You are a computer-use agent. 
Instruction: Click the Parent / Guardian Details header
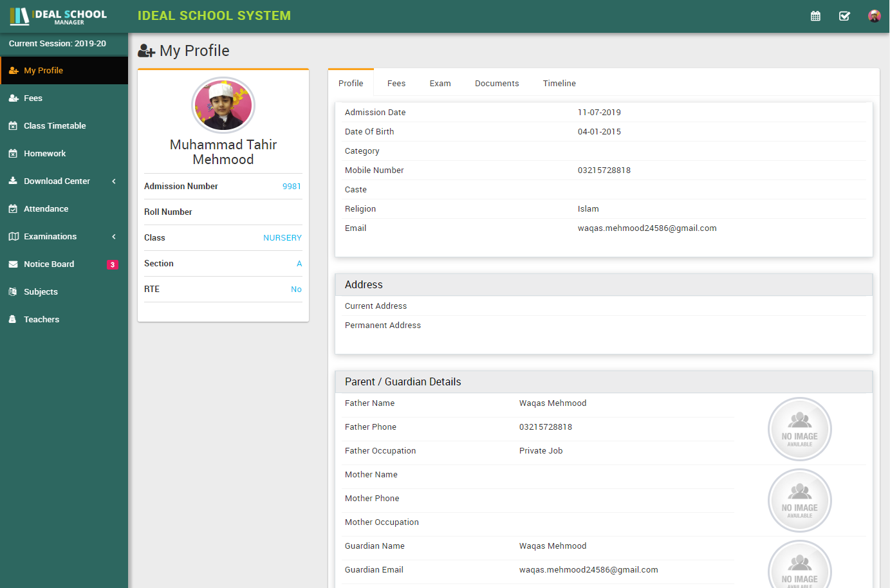pos(604,382)
